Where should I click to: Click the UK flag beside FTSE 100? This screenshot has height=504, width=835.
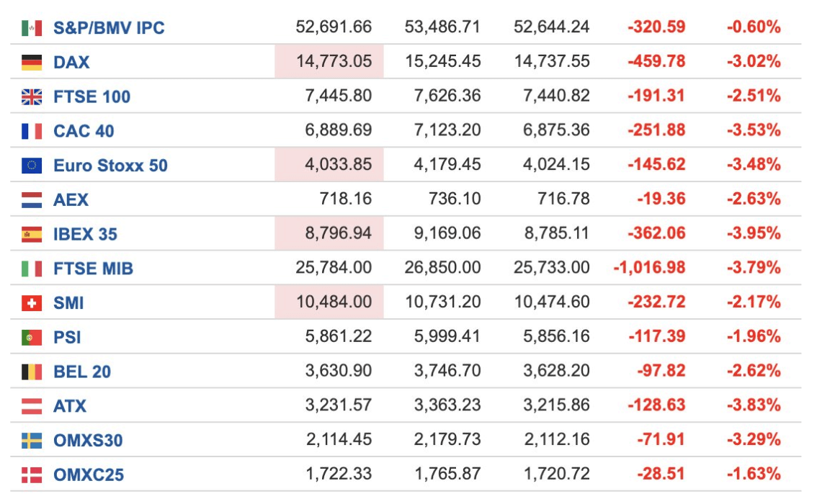tap(32, 97)
